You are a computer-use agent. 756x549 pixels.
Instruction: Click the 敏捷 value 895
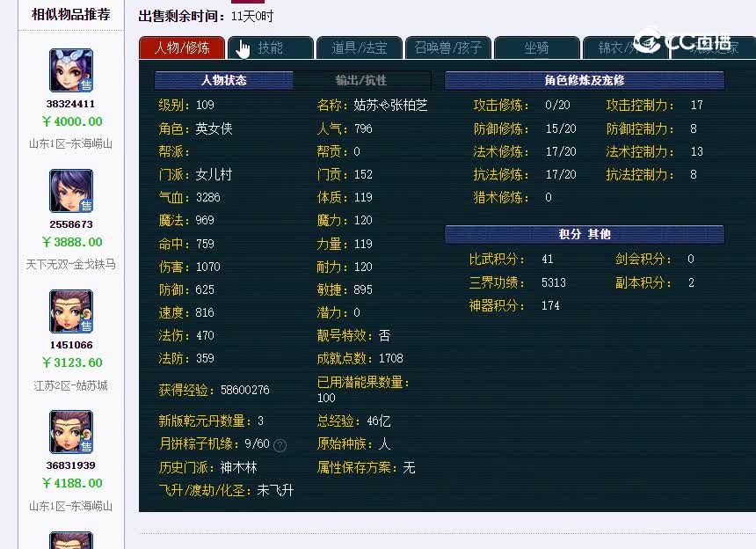click(363, 289)
